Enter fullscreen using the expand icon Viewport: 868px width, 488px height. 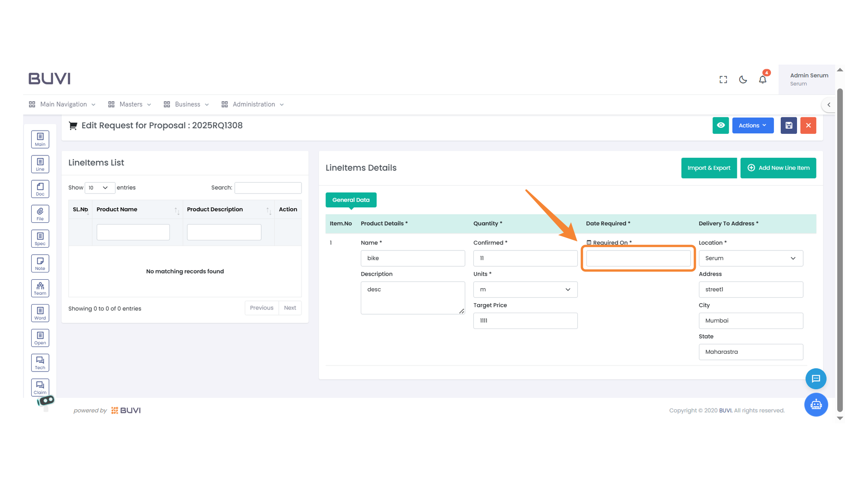pyautogui.click(x=723, y=79)
